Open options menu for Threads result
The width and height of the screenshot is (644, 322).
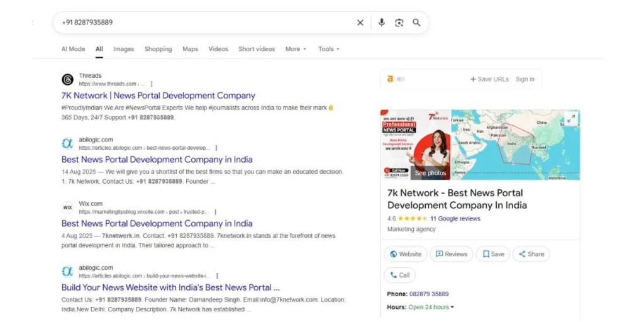point(152,84)
